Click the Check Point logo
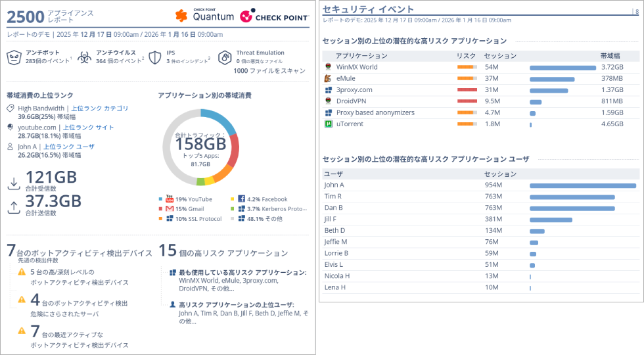 coord(275,16)
